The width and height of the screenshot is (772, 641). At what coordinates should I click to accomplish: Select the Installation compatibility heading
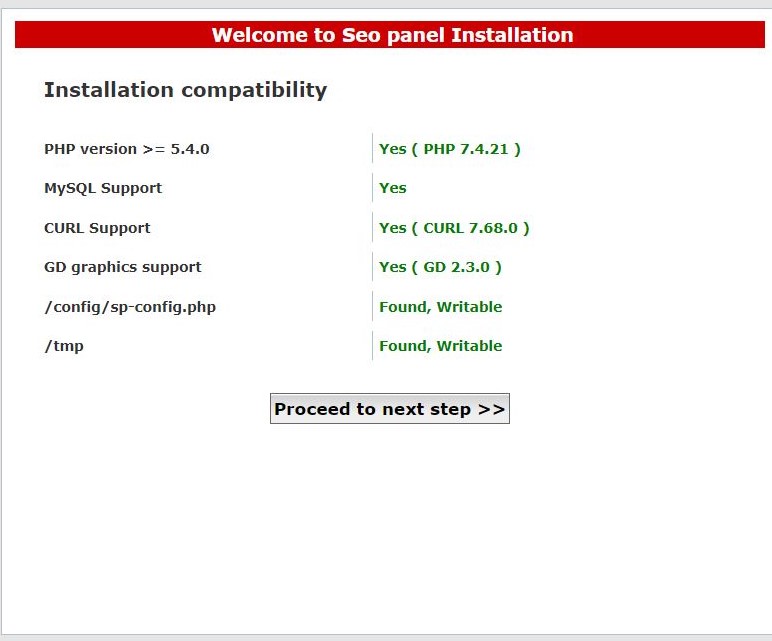185,90
